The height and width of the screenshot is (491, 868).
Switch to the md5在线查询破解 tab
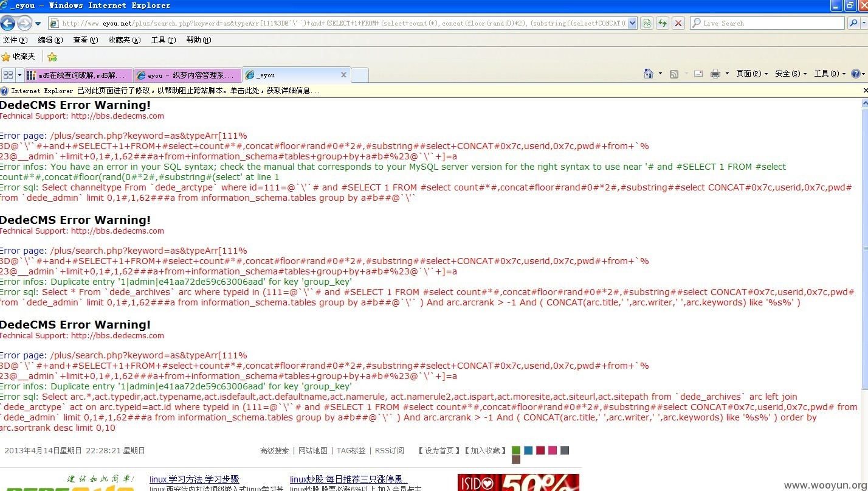pyautogui.click(x=78, y=75)
